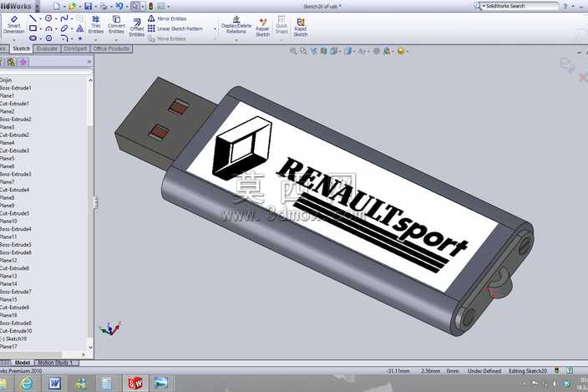Pick the Arc sketch tool
The image size is (588, 392).
tap(48, 28)
